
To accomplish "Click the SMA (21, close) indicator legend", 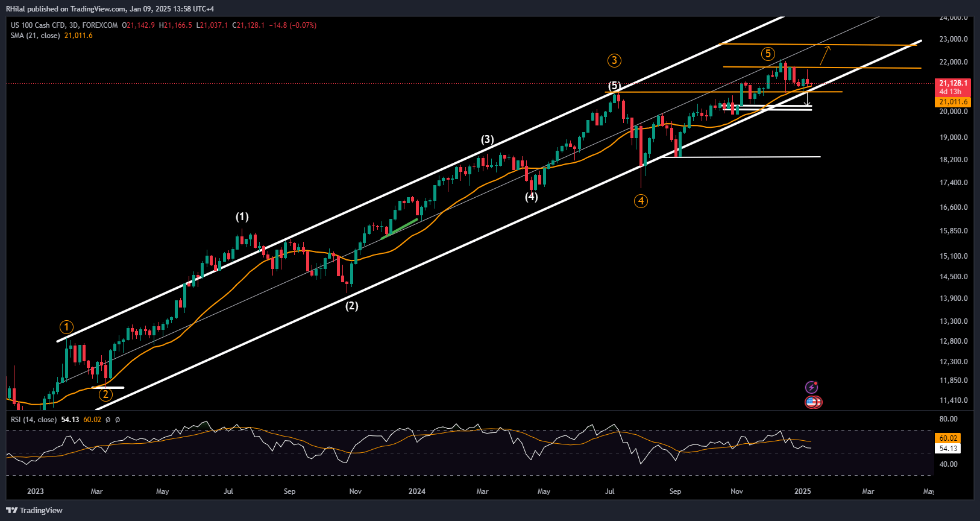I will pyautogui.click(x=35, y=36).
